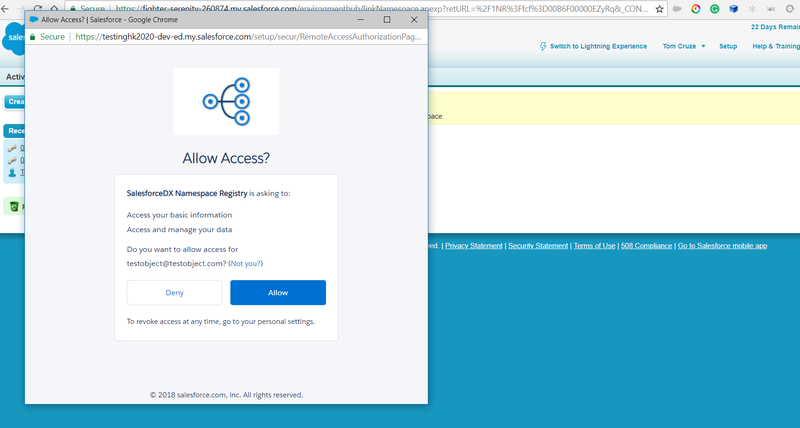The width and height of the screenshot is (800, 428).
Task: Open the Privacy Statement footer link
Action: [473, 246]
